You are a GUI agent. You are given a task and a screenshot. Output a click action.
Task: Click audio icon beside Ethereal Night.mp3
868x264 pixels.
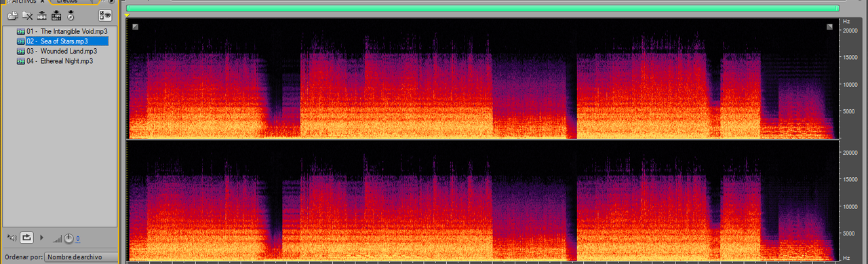point(21,61)
